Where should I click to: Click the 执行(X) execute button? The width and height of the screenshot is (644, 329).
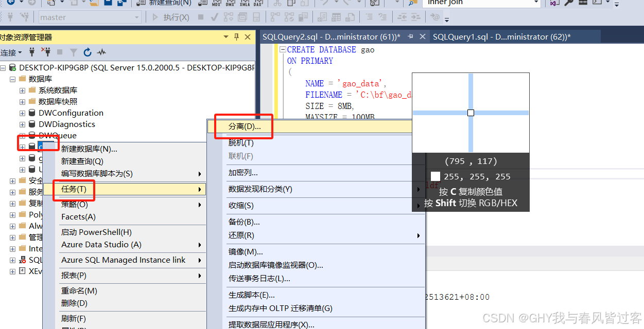(171, 17)
